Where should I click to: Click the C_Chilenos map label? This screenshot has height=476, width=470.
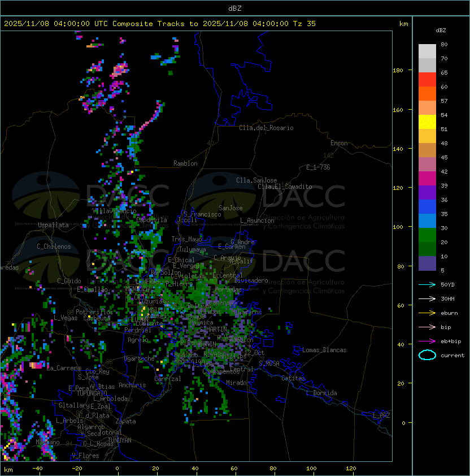(54, 246)
